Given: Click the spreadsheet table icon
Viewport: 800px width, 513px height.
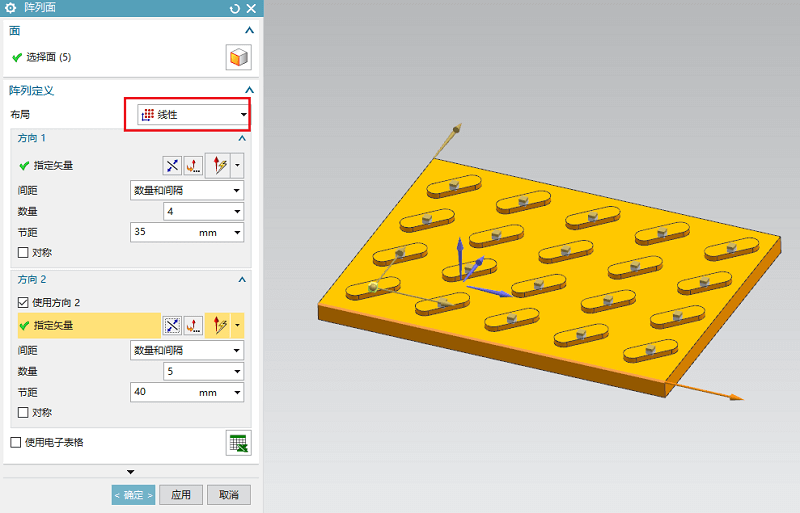Looking at the screenshot, I should pyautogui.click(x=238, y=443).
